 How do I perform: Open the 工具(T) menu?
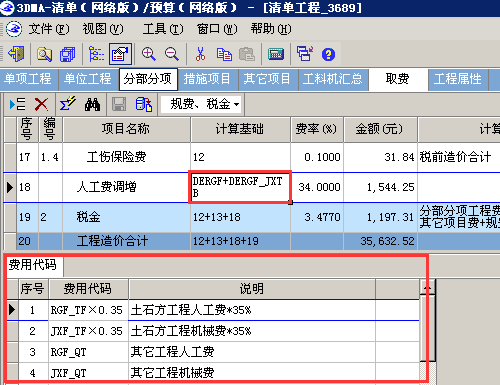163,29
